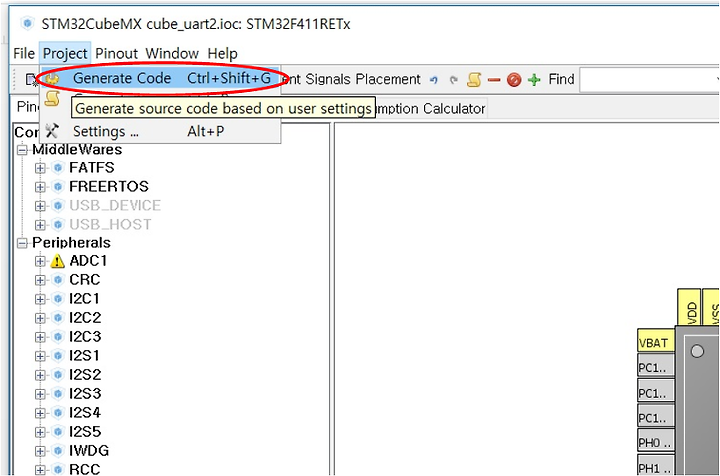The height and width of the screenshot is (476, 720).
Task: Expand the I2S2 peripheral node
Action: pyautogui.click(x=40, y=375)
